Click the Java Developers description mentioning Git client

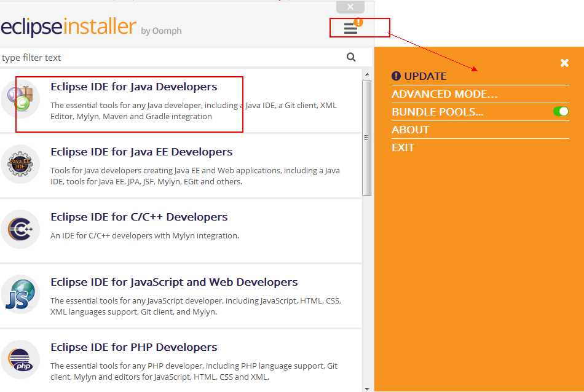(194, 111)
